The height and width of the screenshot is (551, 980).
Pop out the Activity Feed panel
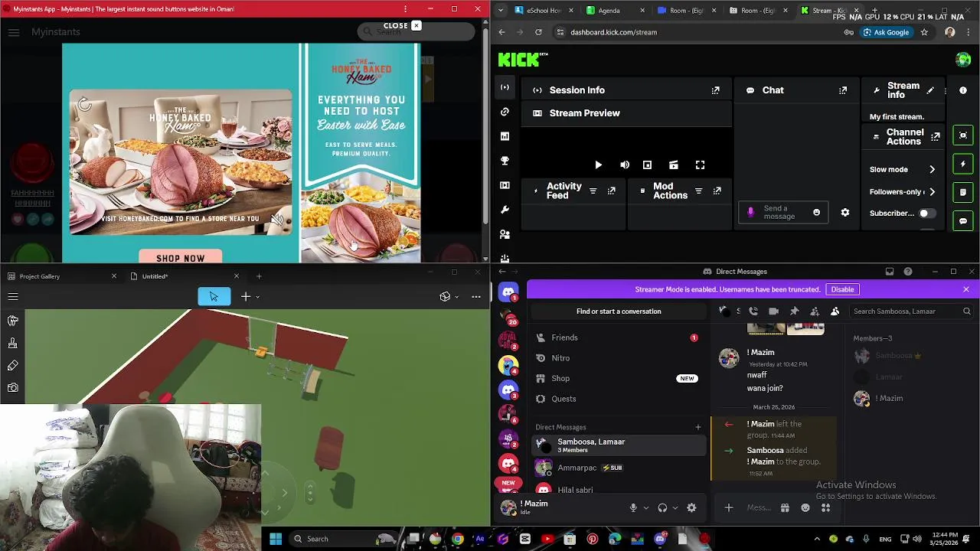[x=612, y=191]
